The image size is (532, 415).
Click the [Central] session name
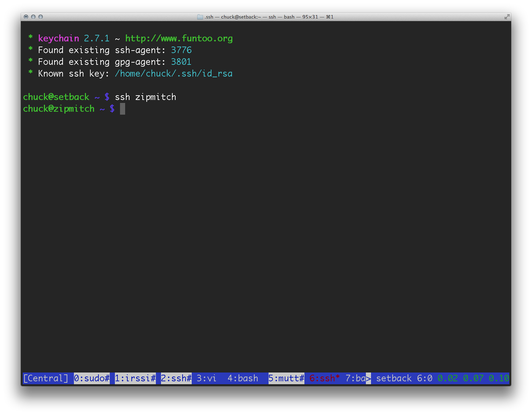(46, 378)
